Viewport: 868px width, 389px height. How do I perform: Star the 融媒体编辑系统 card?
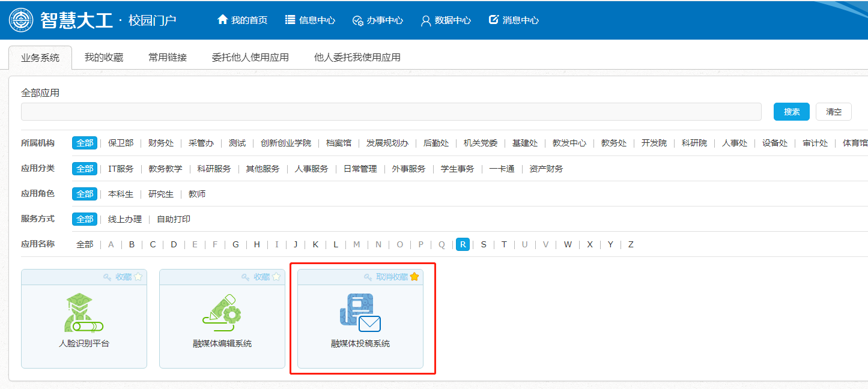(x=276, y=277)
